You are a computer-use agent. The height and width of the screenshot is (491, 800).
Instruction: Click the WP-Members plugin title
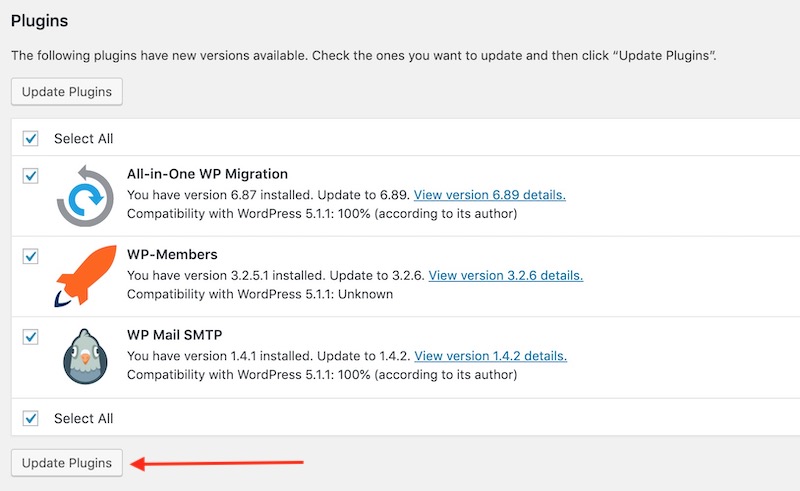click(172, 254)
